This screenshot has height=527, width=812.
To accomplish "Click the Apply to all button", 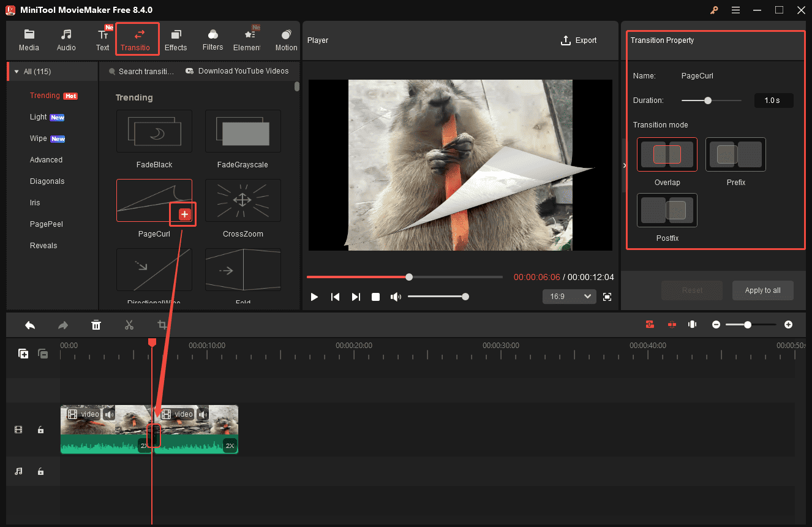I will click(x=762, y=290).
